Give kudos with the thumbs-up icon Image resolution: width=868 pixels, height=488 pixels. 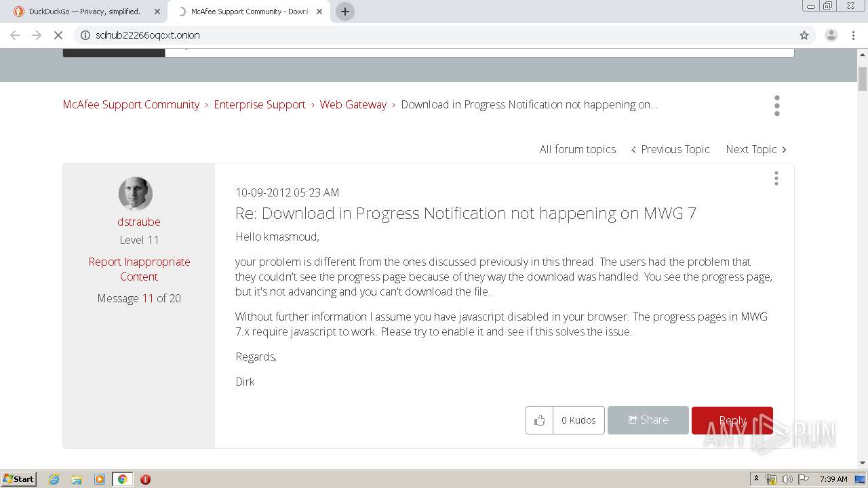tap(539, 420)
